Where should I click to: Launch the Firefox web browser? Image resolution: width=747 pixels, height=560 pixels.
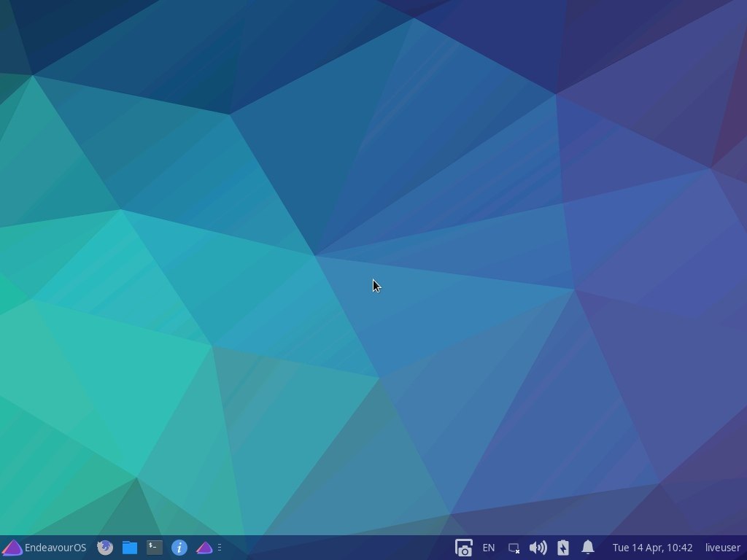coord(105,548)
